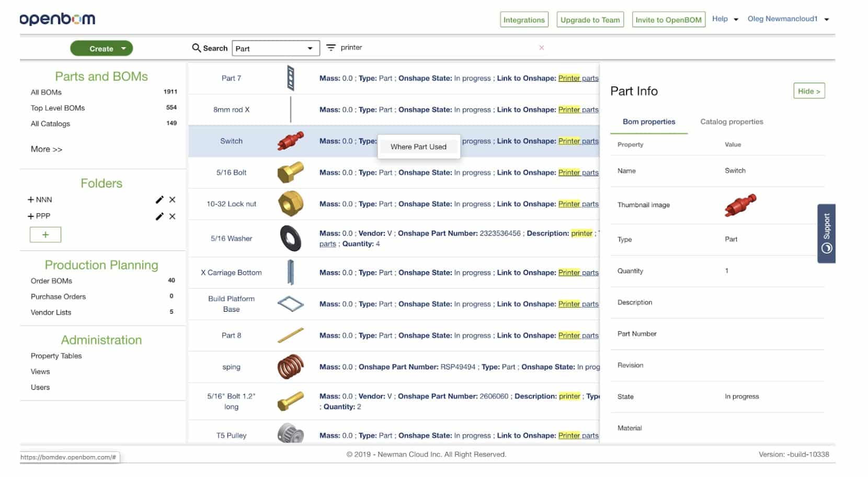The height and width of the screenshot is (477, 868).
Task: Open All BOMs in the sidebar
Action: (x=46, y=92)
